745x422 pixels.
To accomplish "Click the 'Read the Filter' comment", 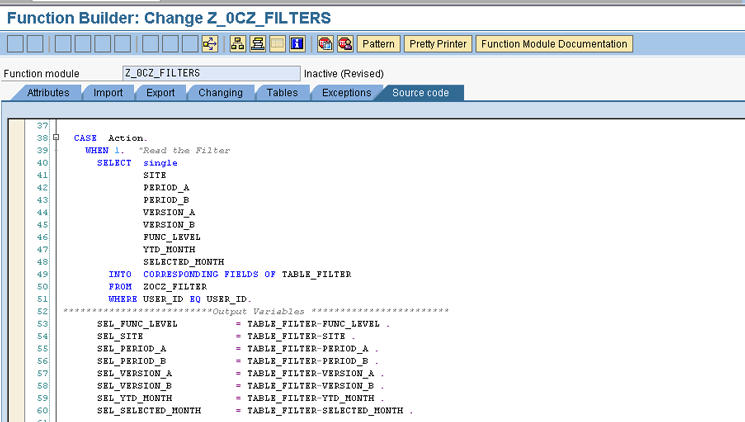I will [184, 151].
